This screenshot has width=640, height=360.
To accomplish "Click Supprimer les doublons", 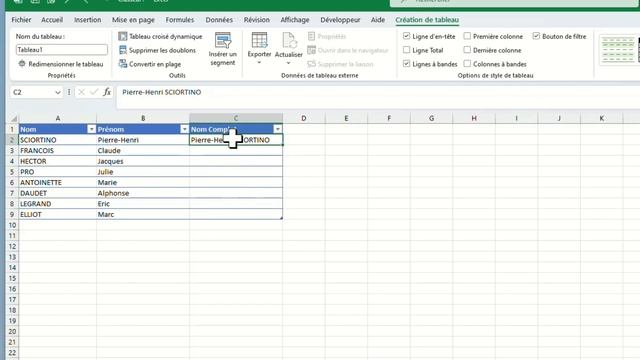I will coord(157,50).
